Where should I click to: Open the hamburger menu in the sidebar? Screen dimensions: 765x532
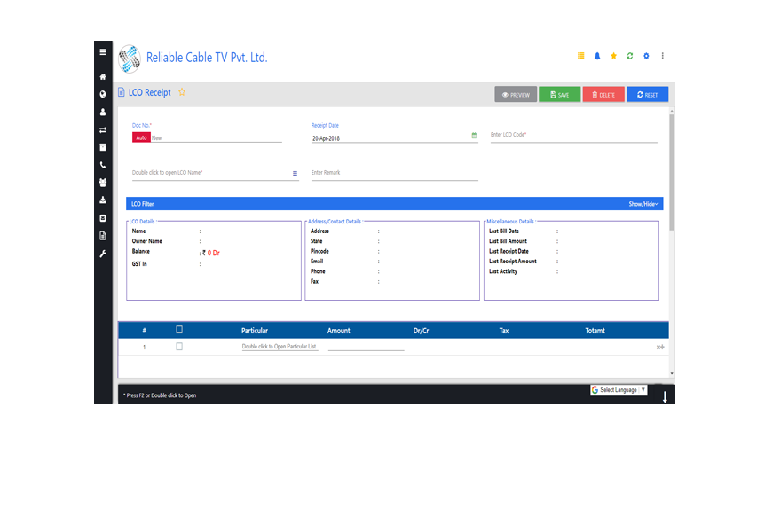tap(102, 51)
